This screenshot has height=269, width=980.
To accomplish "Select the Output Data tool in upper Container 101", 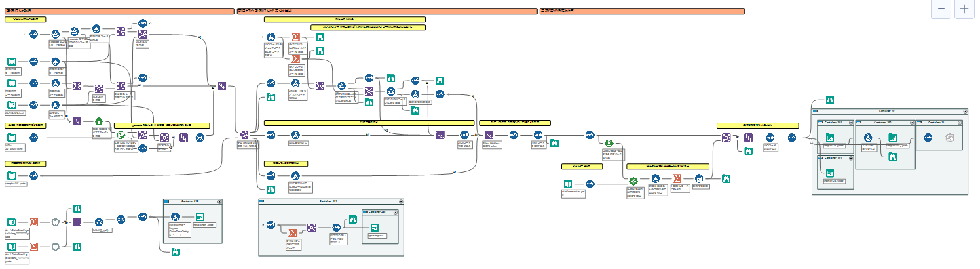I will [829, 138].
